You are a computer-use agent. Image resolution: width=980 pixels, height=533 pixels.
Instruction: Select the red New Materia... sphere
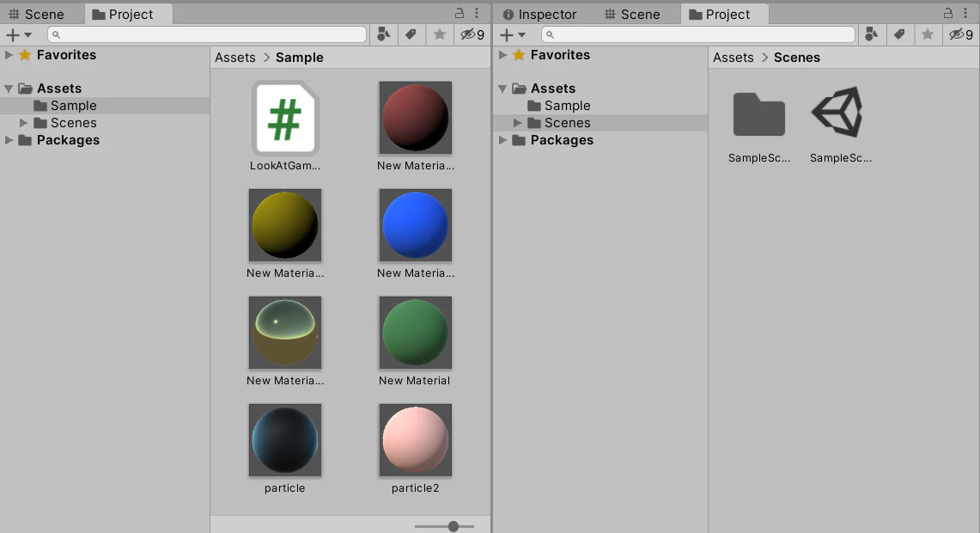coord(415,118)
